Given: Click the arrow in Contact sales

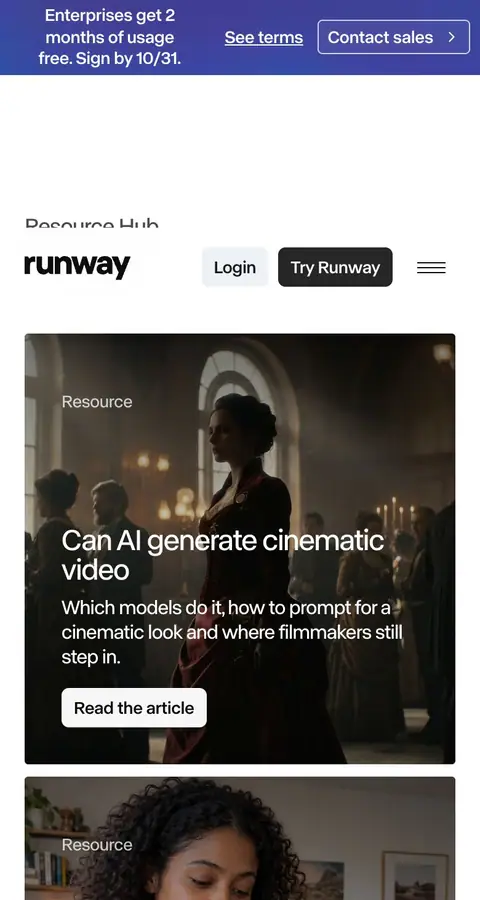Looking at the screenshot, I should [x=451, y=37].
